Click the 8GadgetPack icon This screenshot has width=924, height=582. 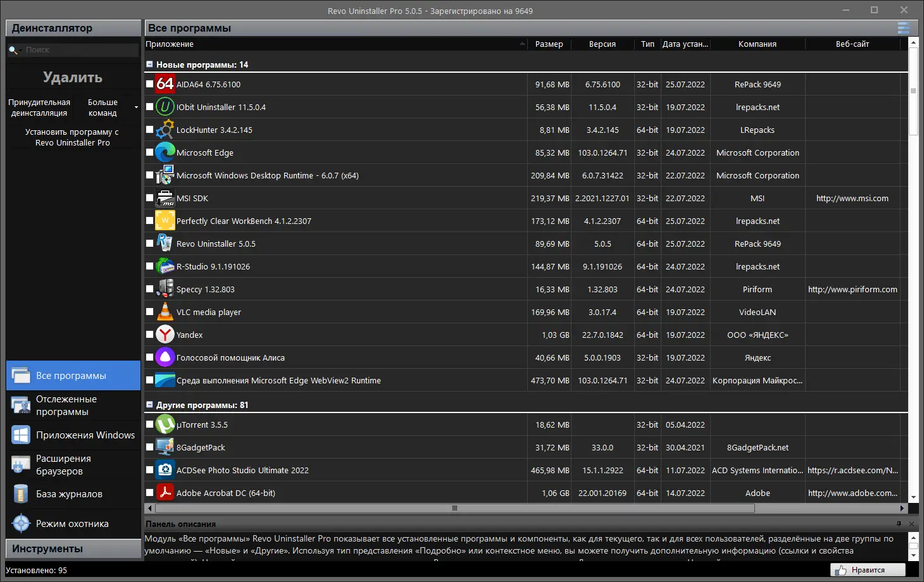pyautogui.click(x=165, y=447)
